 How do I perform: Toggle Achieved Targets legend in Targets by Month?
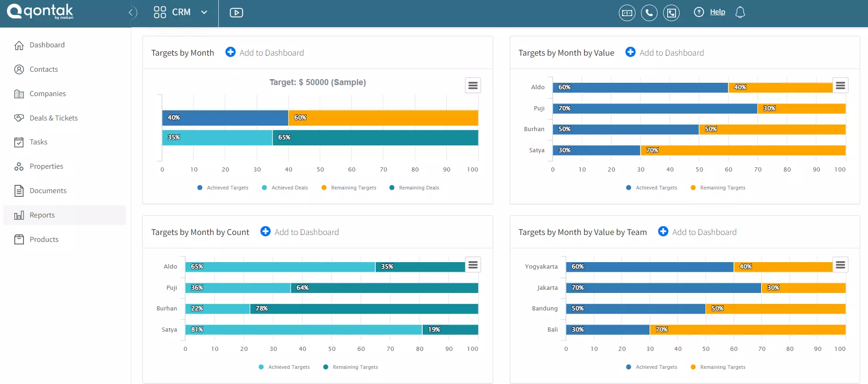[x=223, y=188]
